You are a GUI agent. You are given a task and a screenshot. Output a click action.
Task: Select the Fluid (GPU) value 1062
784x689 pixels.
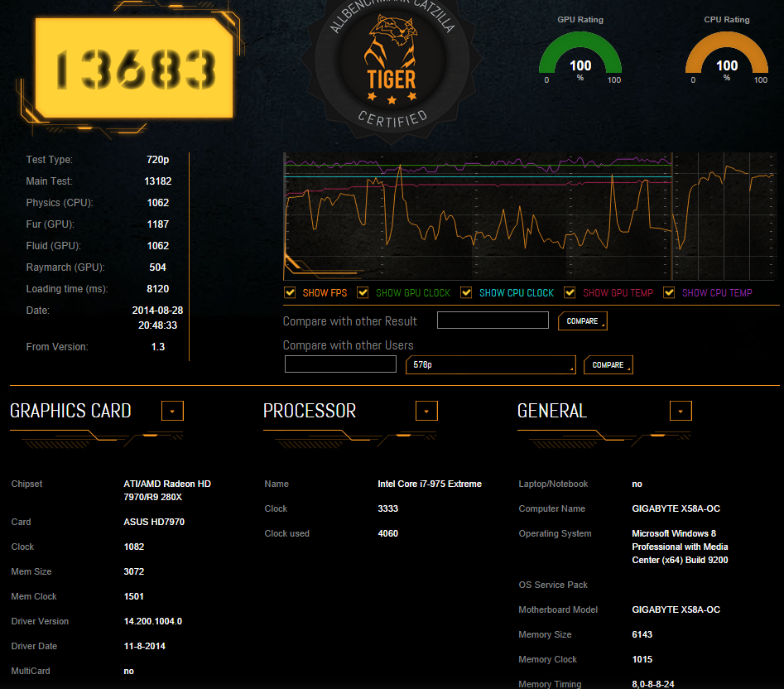157,245
